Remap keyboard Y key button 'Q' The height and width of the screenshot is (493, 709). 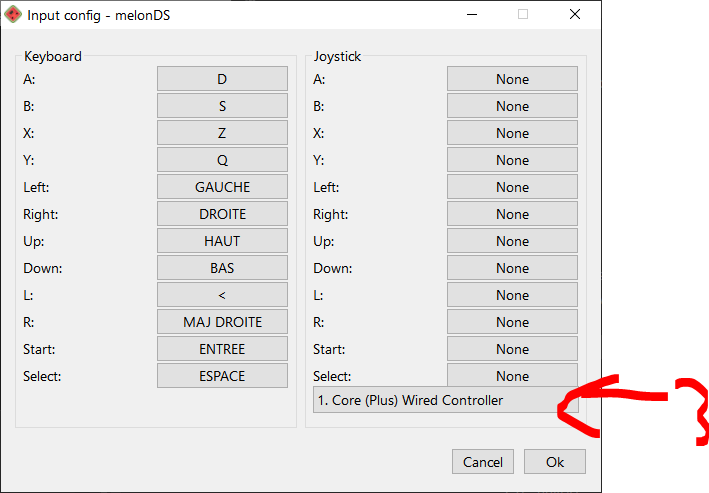pyautogui.click(x=222, y=160)
